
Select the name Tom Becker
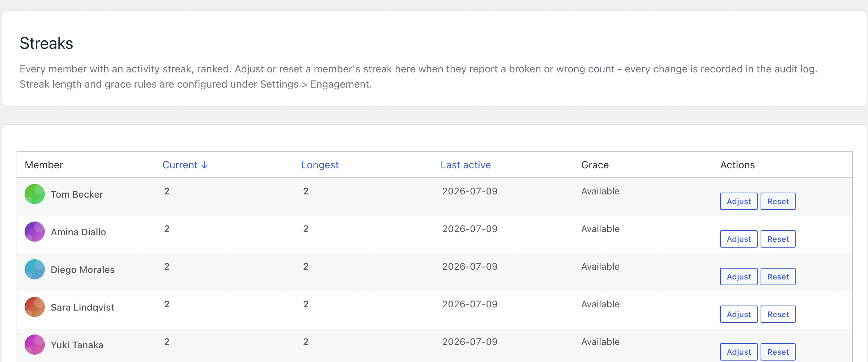coord(77,194)
